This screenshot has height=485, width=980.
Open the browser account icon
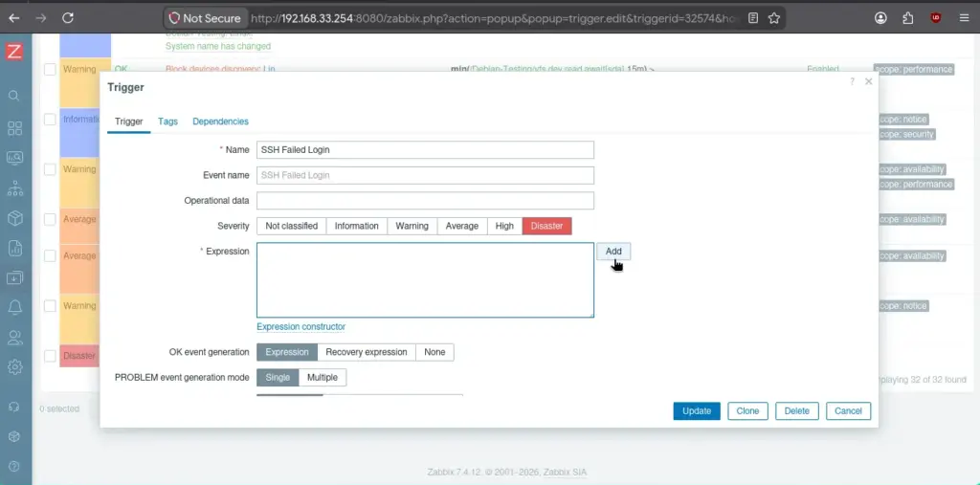(880, 18)
